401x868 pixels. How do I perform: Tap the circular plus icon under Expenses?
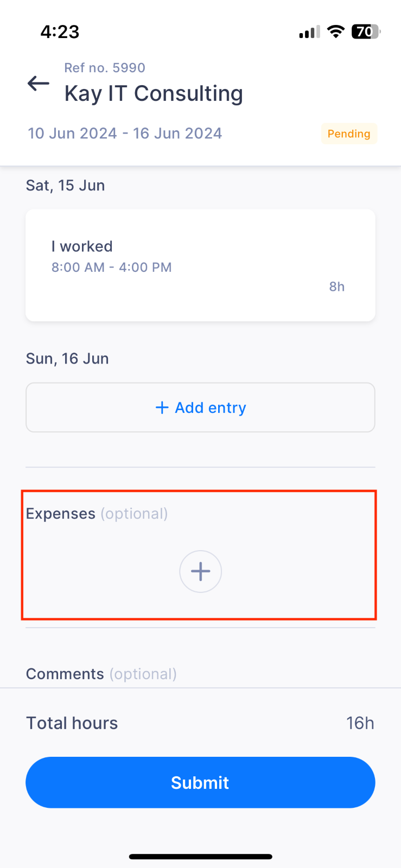[201, 571]
